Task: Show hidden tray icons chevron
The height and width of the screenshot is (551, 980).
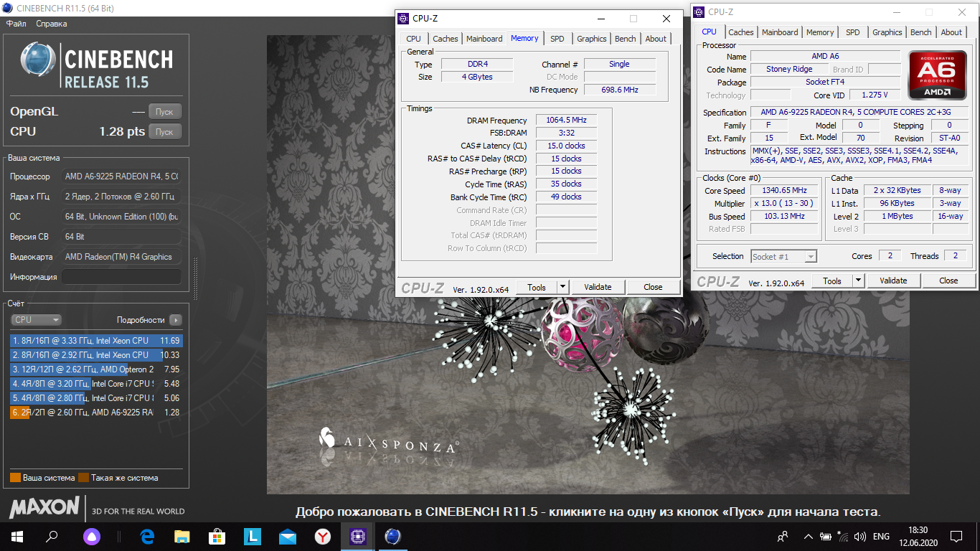Action: click(809, 536)
